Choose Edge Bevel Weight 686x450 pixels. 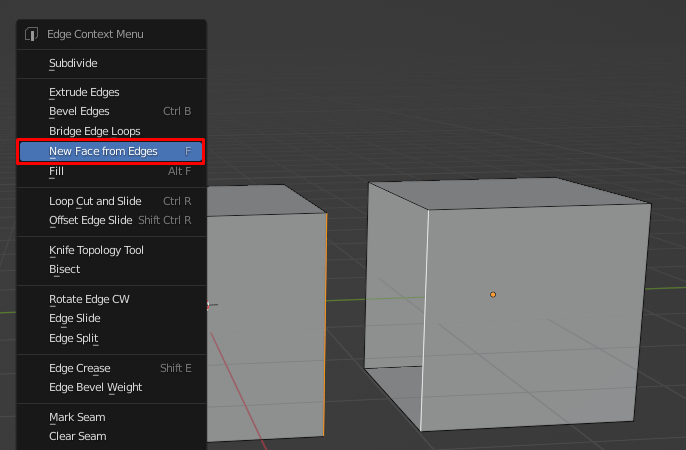coord(95,387)
